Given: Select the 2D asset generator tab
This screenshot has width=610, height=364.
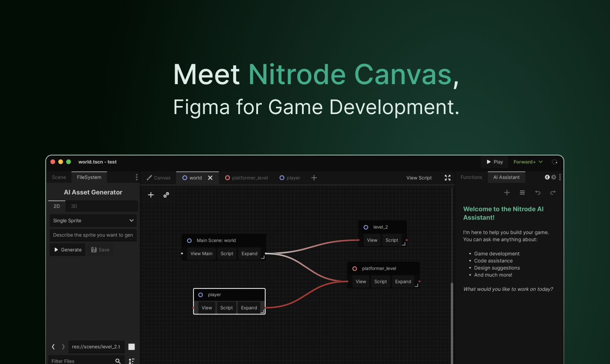Looking at the screenshot, I should (56, 206).
